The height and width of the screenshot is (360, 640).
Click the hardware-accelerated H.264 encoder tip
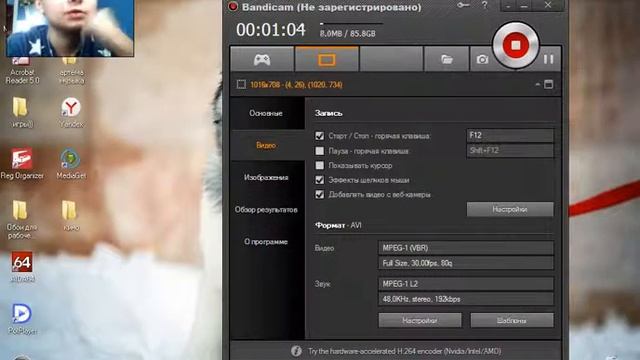click(404, 351)
